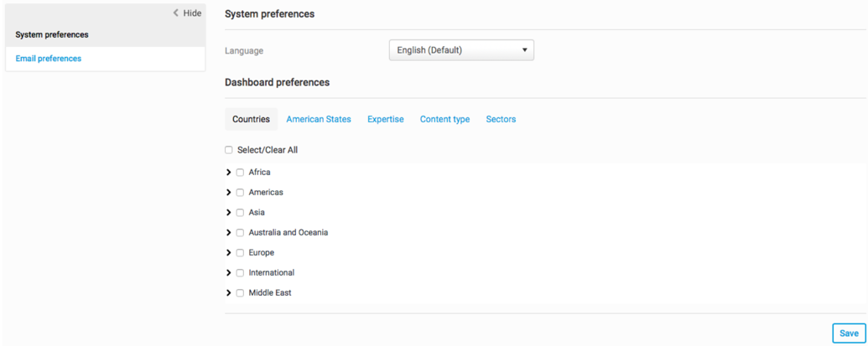Expand the Americas region
Image resolution: width=868 pixels, height=346 pixels.
pos(229,193)
